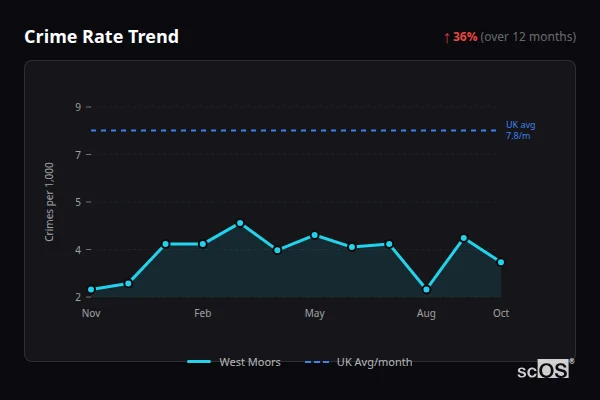Click the UK Avg/month dashed legend swatch
The width and height of the screenshot is (600, 400).
point(317,362)
